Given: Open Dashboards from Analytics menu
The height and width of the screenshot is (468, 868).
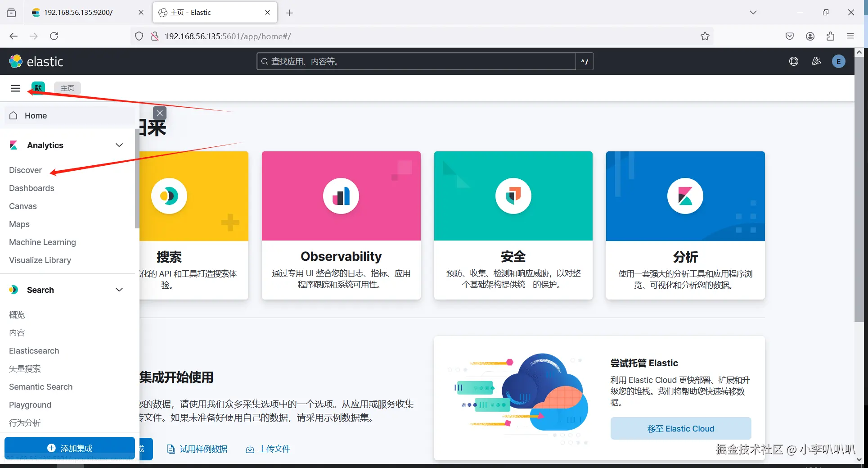Looking at the screenshot, I should click(x=31, y=188).
